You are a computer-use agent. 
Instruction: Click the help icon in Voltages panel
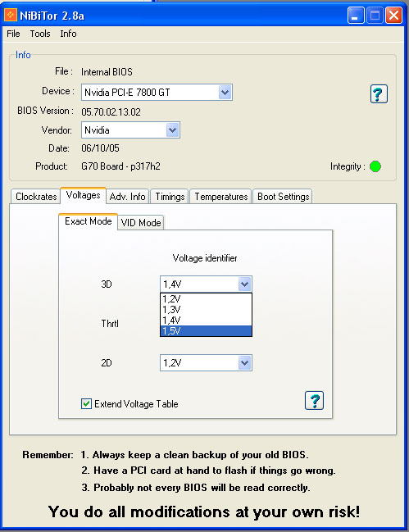314,400
